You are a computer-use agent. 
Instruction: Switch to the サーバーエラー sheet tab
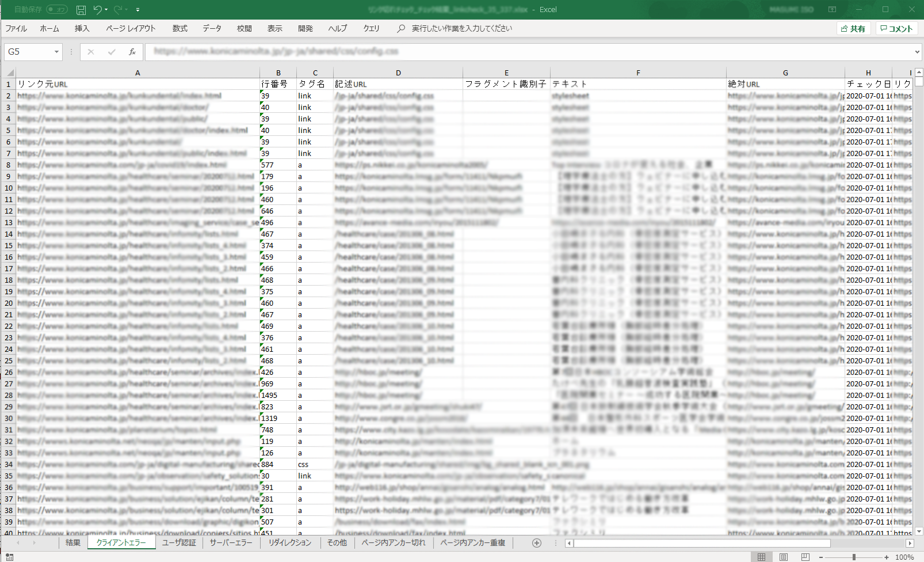pos(231,543)
